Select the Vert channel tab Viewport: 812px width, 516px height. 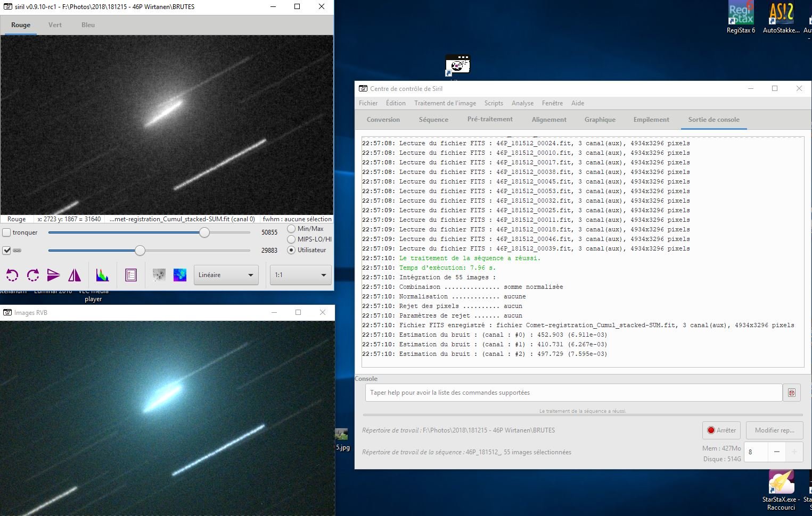click(55, 25)
